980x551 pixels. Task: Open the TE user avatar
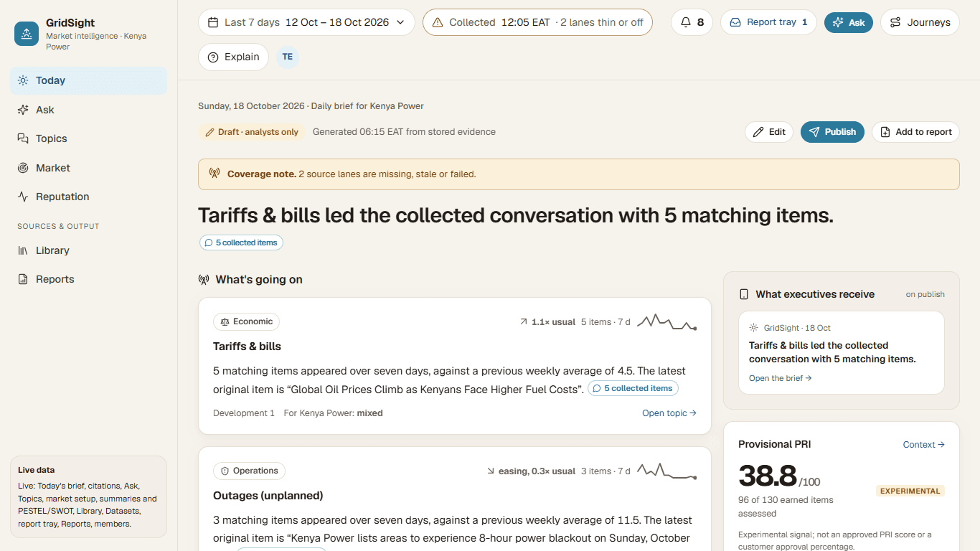pyautogui.click(x=288, y=57)
